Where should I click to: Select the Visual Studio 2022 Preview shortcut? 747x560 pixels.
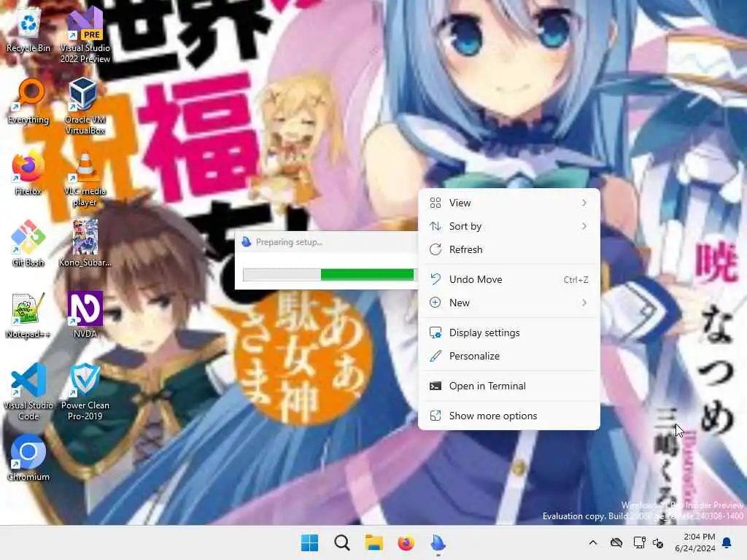pyautogui.click(x=85, y=35)
